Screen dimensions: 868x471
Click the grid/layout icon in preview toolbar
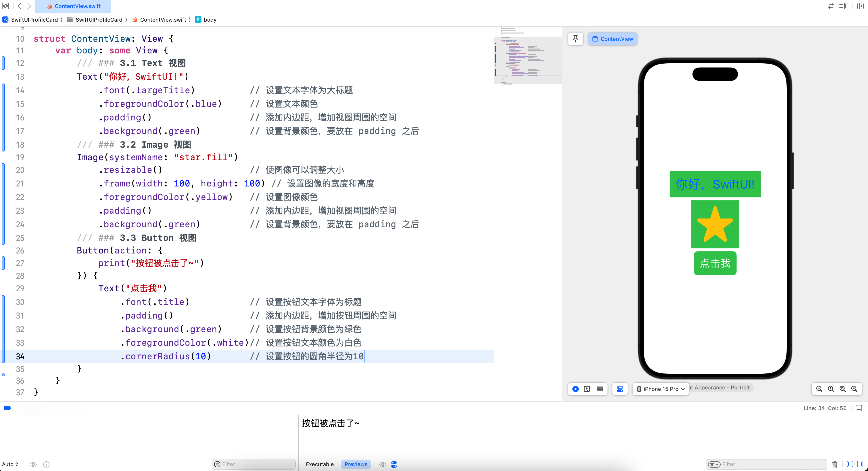pyautogui.click(x=600, y=389)
